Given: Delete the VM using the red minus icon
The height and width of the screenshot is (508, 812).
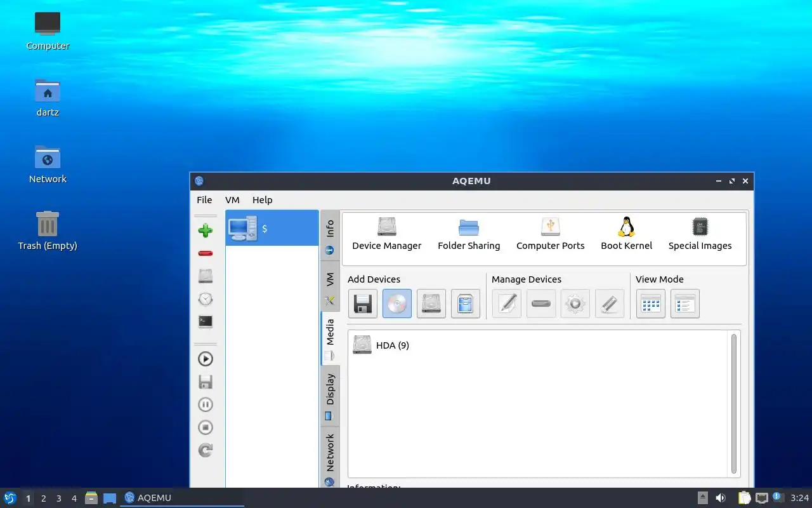Looking at the screenshot, I should [x=205, y=253].
